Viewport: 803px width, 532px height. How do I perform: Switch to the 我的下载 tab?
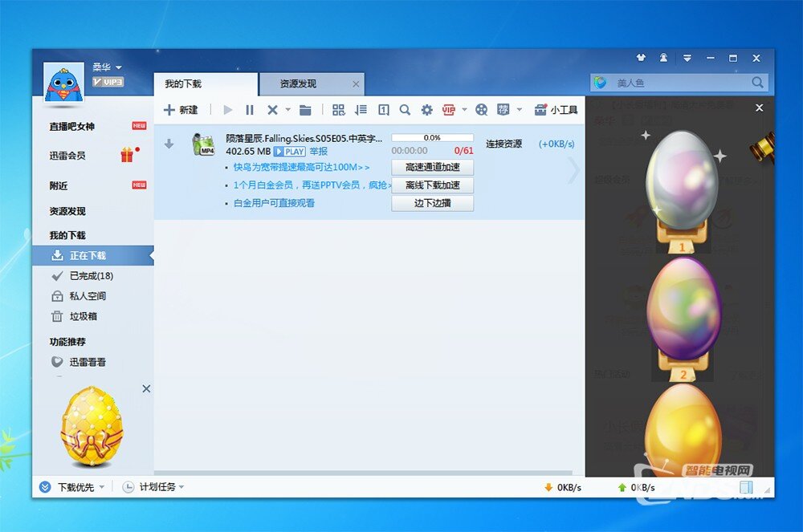tap(206, 84)
